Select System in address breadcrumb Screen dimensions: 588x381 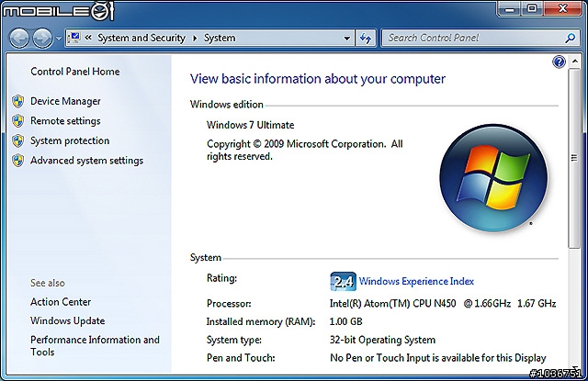point(220,38)
